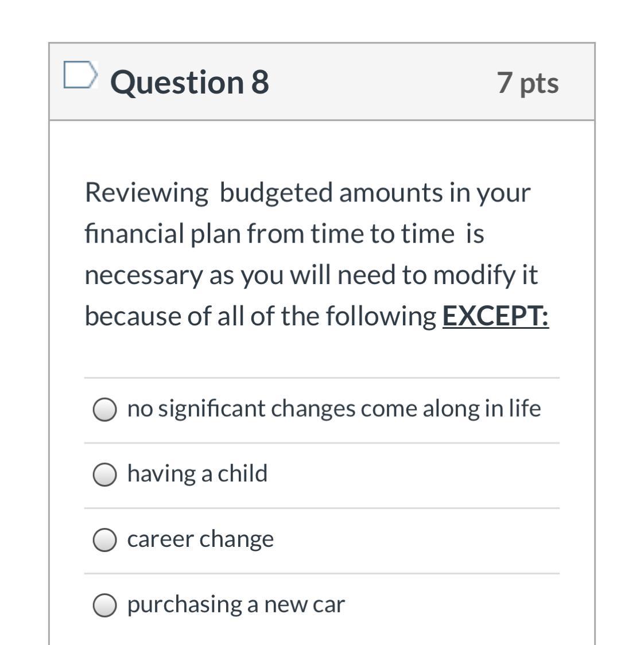Click the word 'Reviewing' in the question
This screenshot has width=644, height=645.
pos(146,192)
